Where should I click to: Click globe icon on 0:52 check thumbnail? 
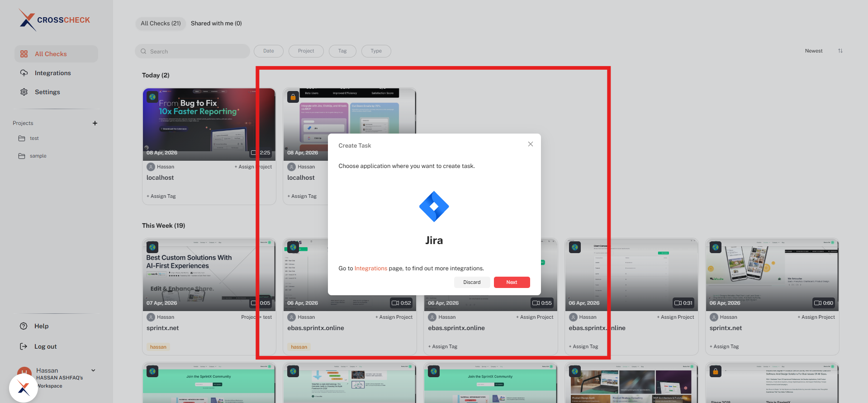[x=293, y=247]
